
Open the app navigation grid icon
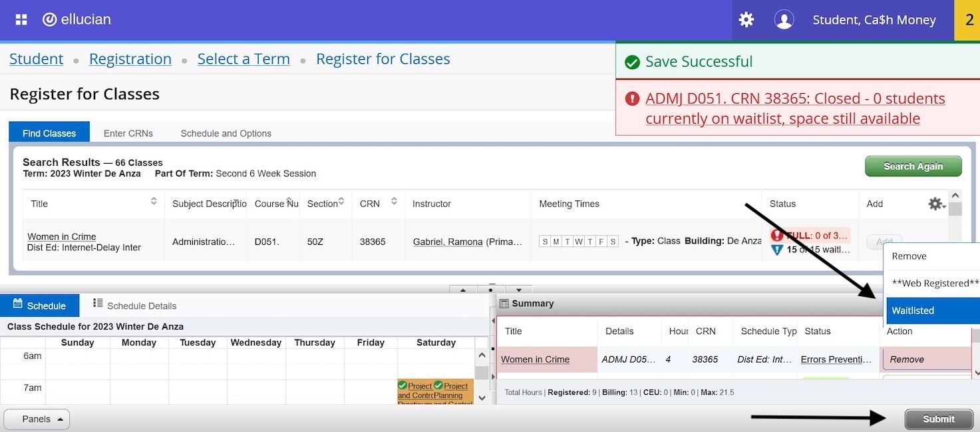[20, 19]
